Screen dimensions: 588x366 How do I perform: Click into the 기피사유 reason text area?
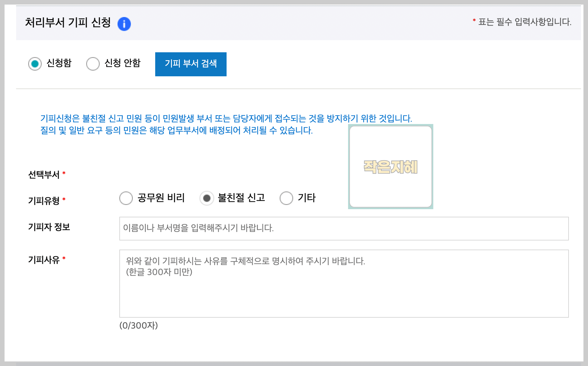344,284
